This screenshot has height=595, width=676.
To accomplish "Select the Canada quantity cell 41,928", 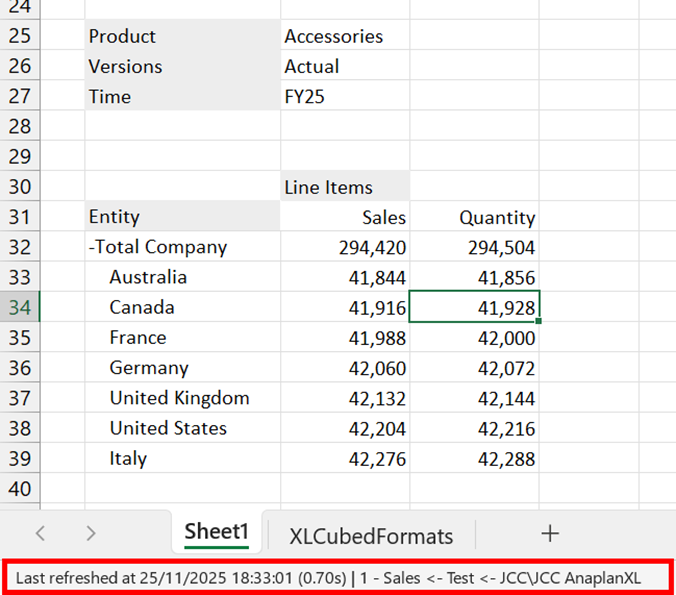I will click(x=475, y=307).
